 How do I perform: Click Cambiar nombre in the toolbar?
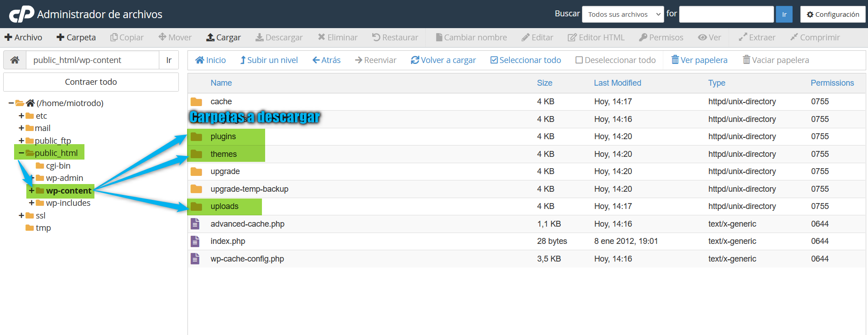point(471,37)
